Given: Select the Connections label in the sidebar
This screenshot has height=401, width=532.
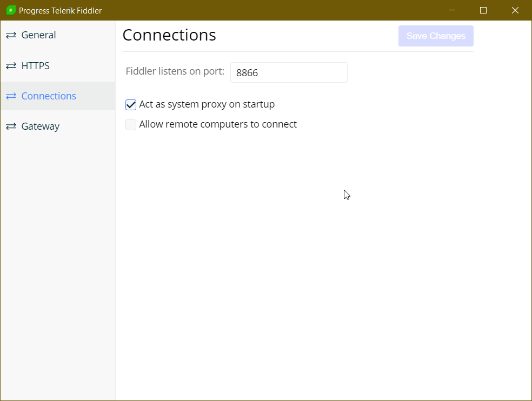Looking at the screenshot, I should tap(49, 96).
